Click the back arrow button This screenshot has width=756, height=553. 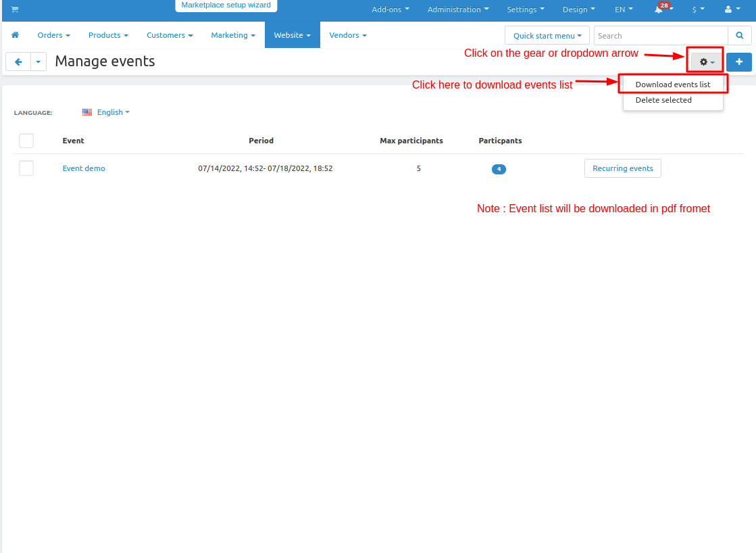point(18,62)
